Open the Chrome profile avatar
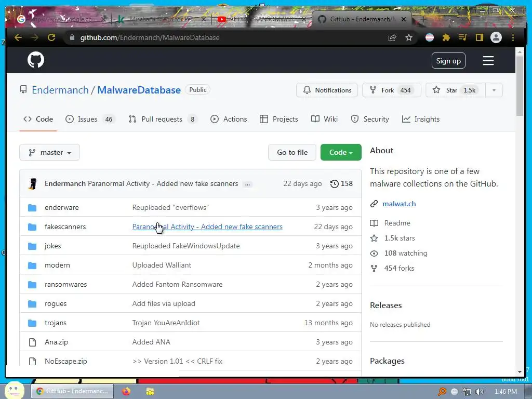 click(x=496, y=37)
